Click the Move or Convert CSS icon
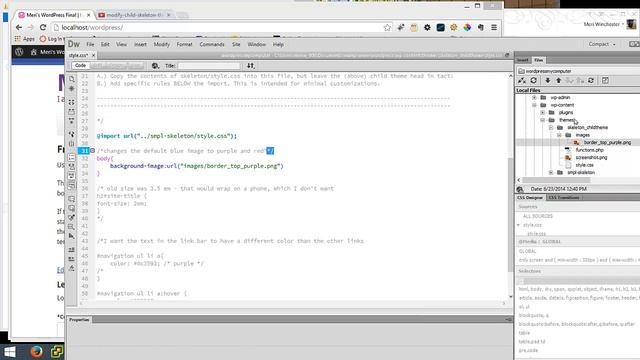 pos(71,236)
